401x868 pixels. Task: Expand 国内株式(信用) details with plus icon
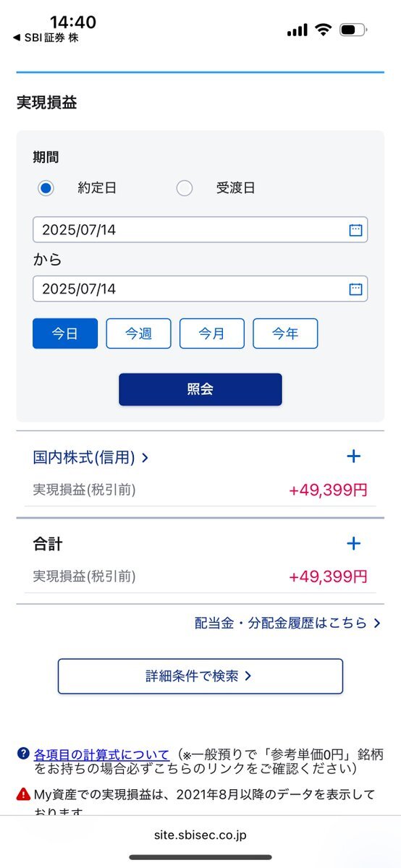pyautogui.click(x=353, y=456)
